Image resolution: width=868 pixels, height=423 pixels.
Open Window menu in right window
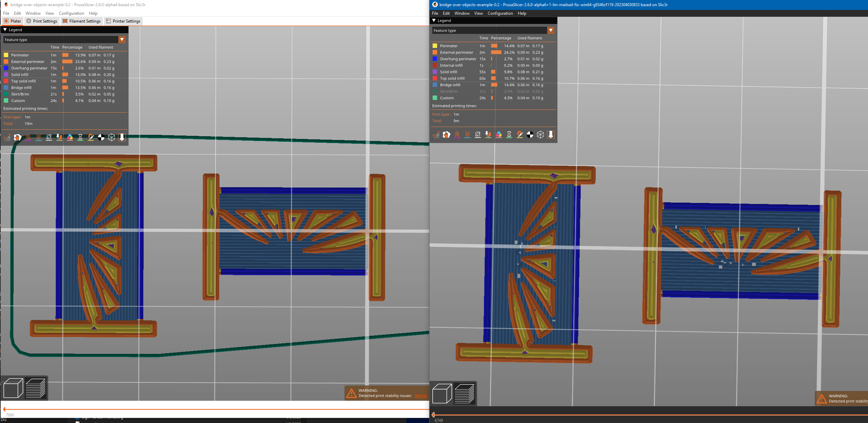point(462,13)
